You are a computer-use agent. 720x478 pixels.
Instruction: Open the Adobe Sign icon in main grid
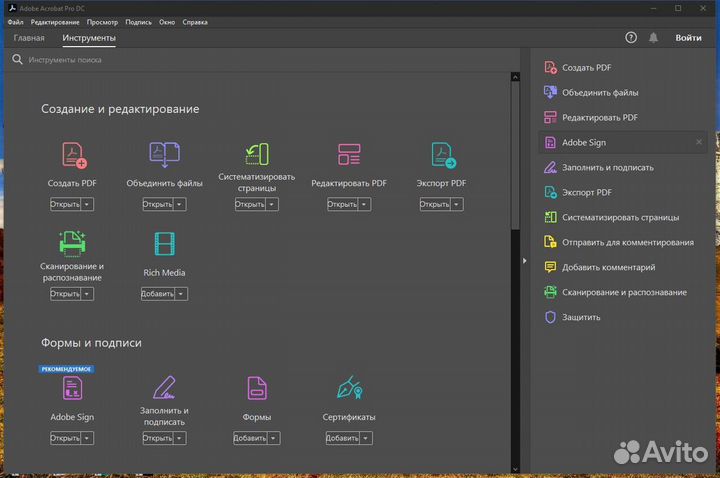[72, 388]
